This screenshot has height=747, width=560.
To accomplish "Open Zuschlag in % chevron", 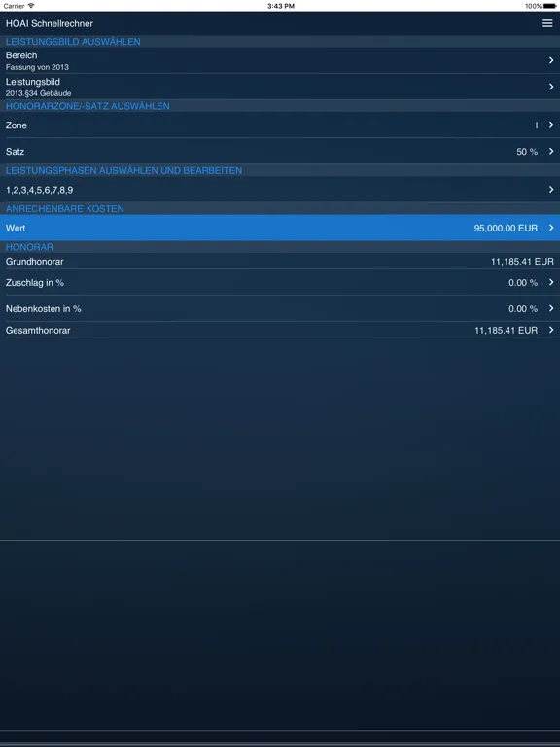I will click(551, 282).
